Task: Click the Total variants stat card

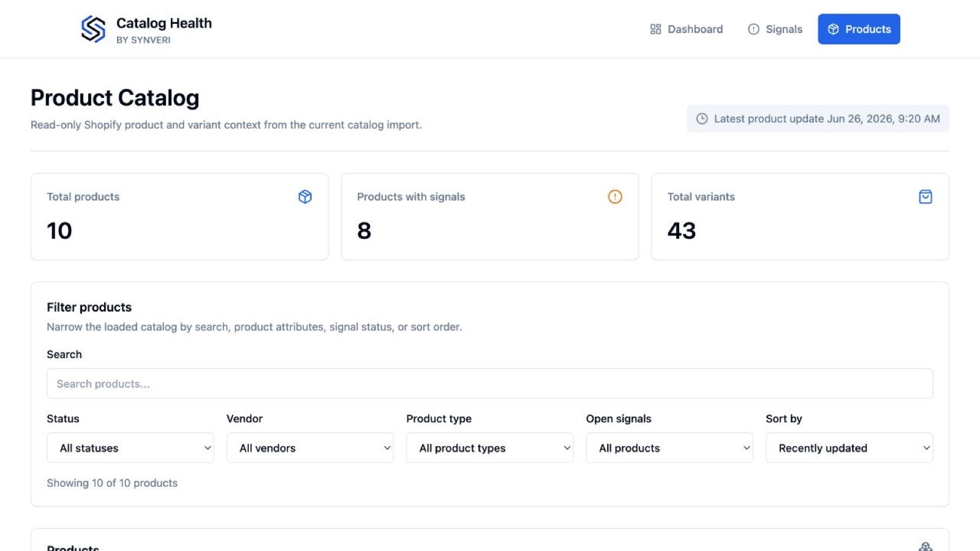Action: tap(800, 217)
